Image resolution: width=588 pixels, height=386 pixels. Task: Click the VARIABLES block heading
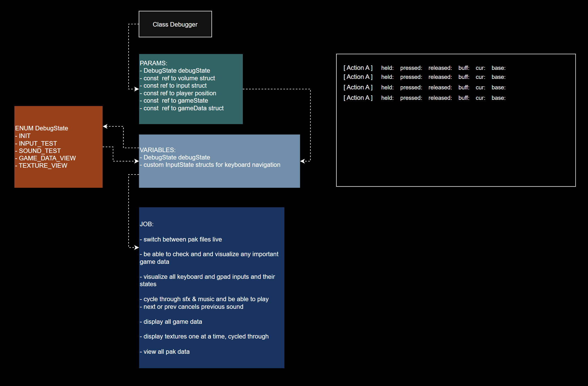[x=158, y=150]
